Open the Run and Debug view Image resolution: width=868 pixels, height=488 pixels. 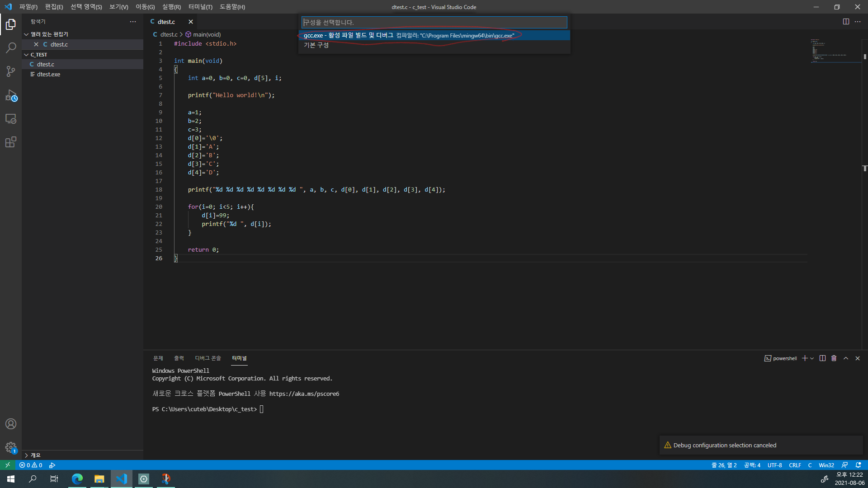click(x=11, y=95)
